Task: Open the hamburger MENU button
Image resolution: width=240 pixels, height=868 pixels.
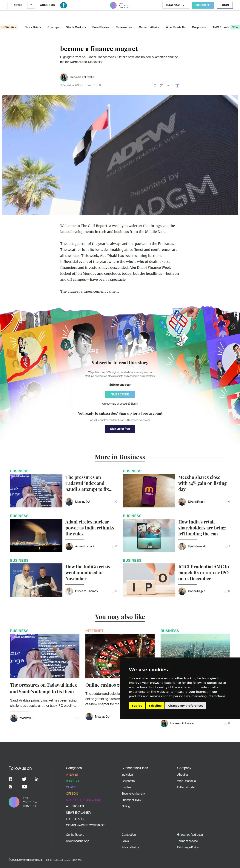Action: coord(16,5)
